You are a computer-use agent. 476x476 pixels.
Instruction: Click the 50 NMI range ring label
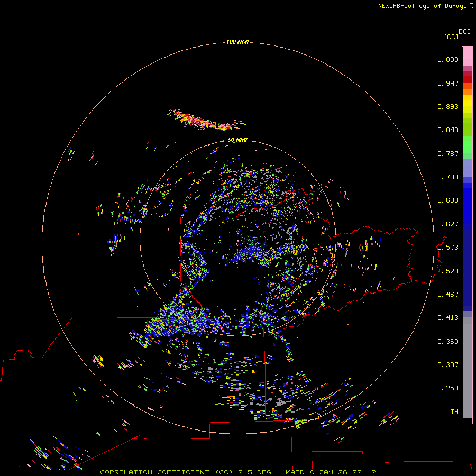click(237, 140)
